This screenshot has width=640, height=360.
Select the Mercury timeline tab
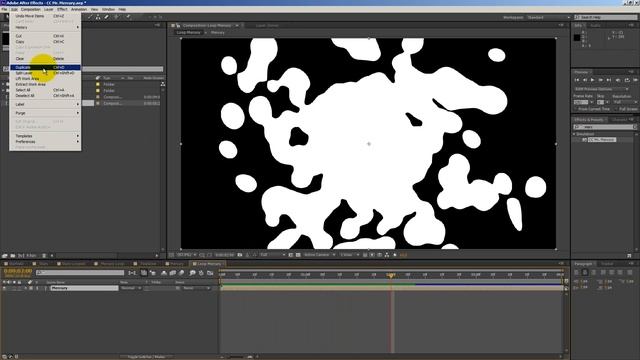175,264
